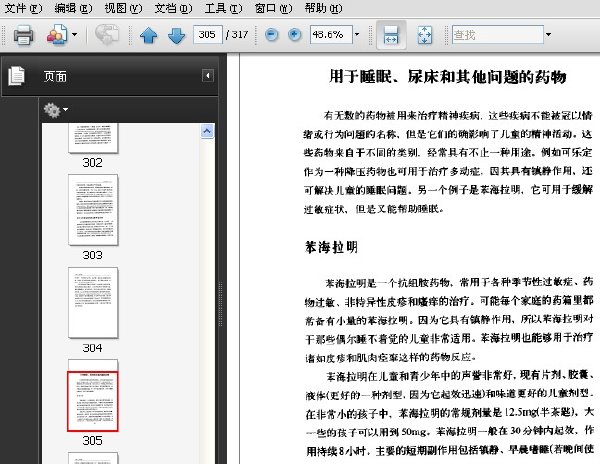The width and height of the screenshot is (600, 464).
Task: Select the page 302 thumbnail
Action: (93, 138)
